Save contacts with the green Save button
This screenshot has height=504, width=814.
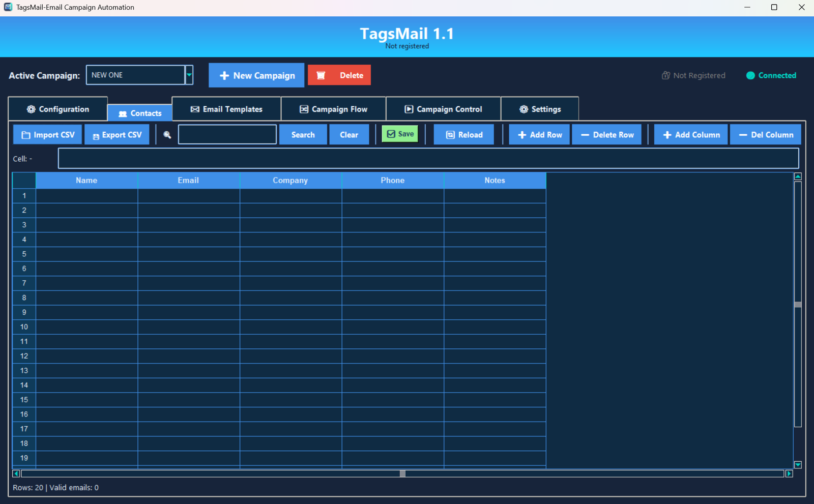[400, 134]
